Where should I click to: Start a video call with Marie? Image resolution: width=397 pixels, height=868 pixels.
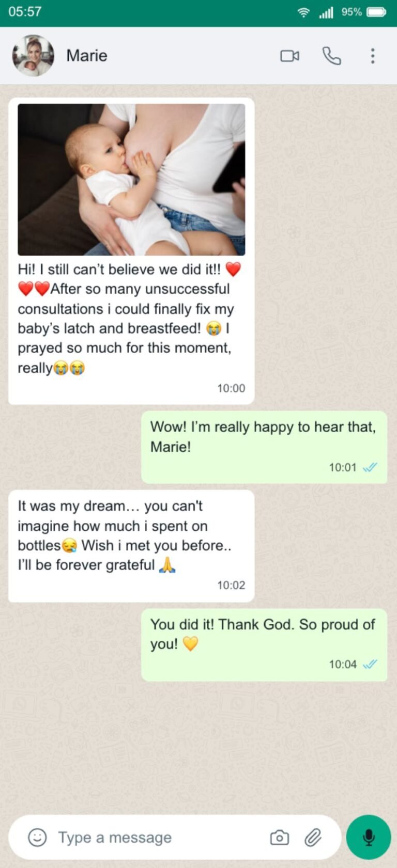[289, 56]
